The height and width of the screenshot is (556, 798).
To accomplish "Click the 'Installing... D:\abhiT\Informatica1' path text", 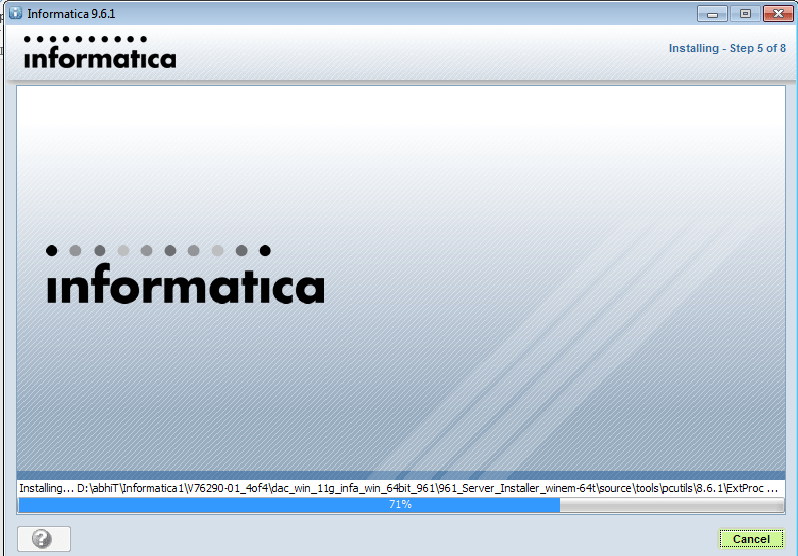I will [398, 488].
